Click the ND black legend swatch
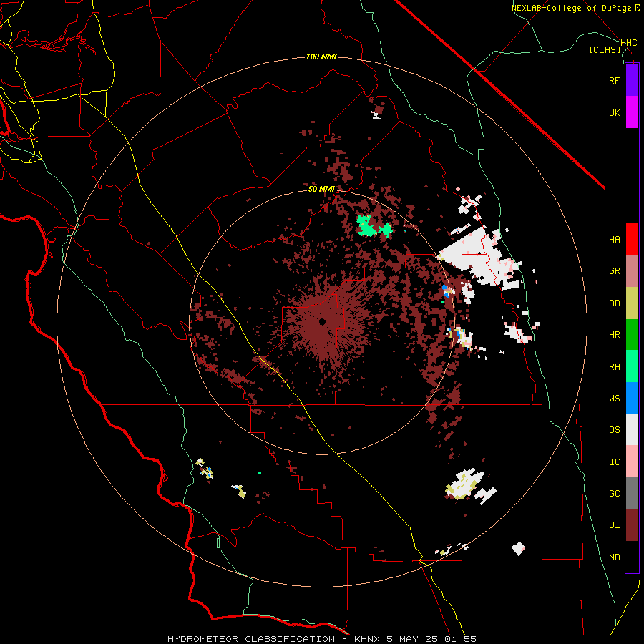 click(632, 557)
